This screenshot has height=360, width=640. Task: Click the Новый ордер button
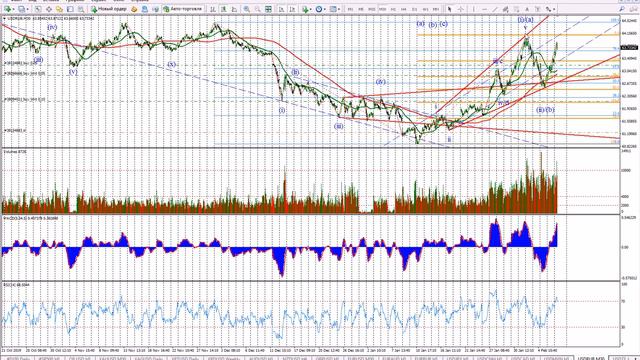pyautogui.click(x=109, y=9)
